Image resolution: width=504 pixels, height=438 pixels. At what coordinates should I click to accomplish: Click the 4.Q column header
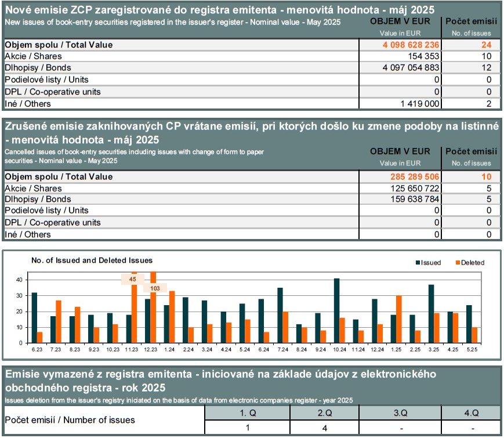pyautogui.click(x=471, y=412)
